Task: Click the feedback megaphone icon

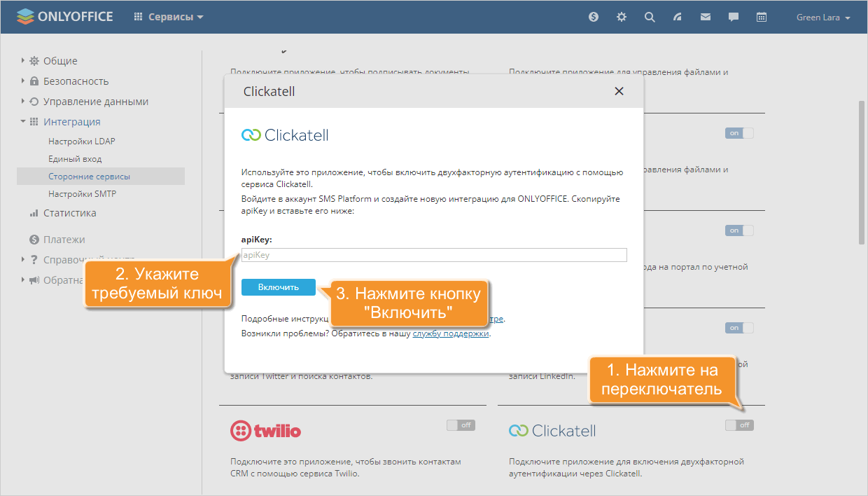Action: 34,280
